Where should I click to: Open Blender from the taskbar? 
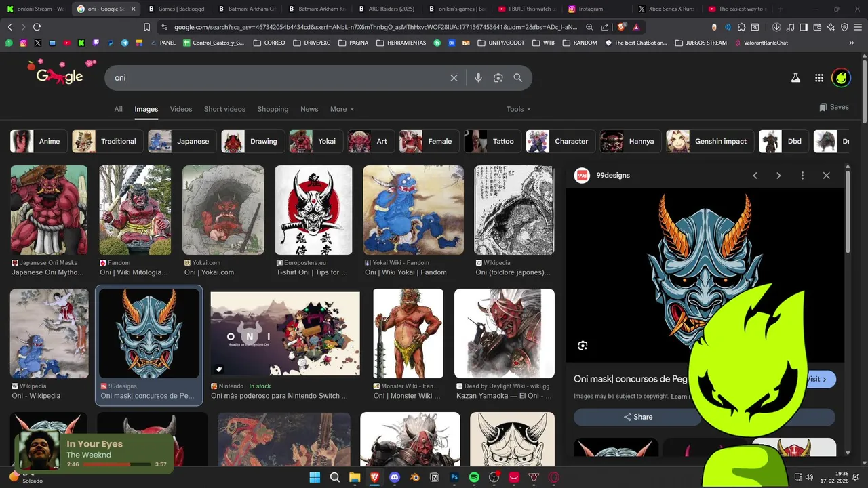tap(414, 477)
